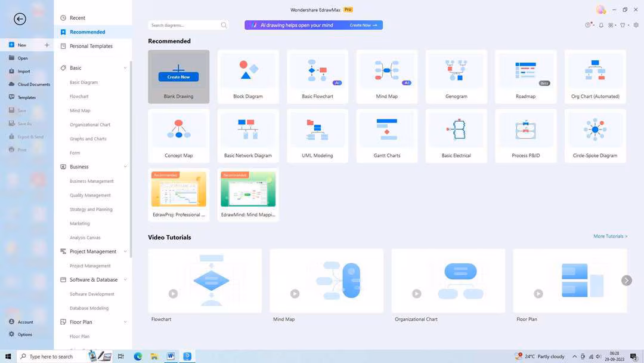Image resolution: width=644 pixels, height=363 pixels.
Task: Select Database Modeling category
Action: 89,308
